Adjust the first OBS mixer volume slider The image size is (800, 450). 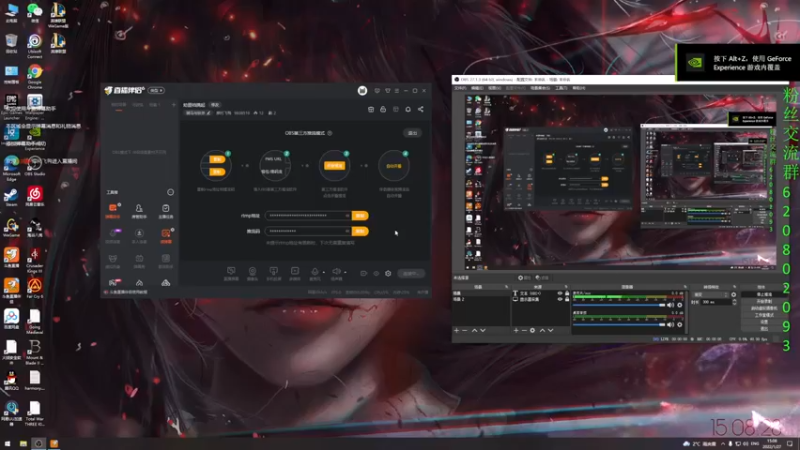pos(619,305)
